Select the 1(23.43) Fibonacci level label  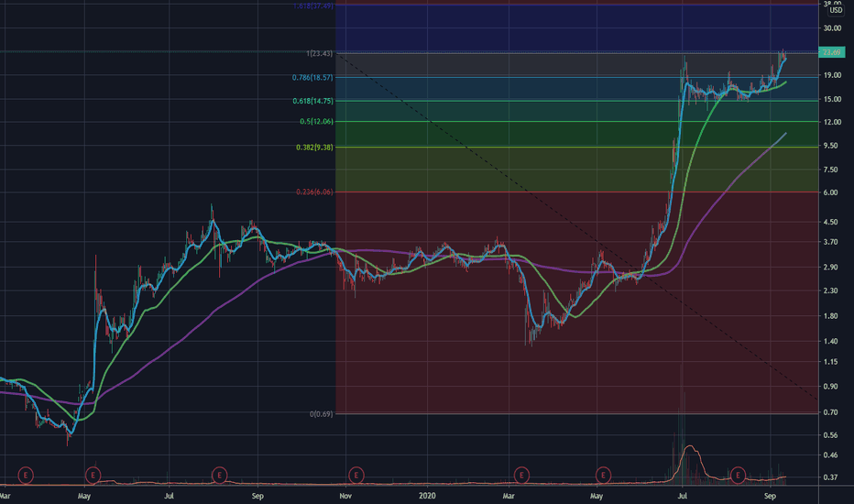[319, 53]
